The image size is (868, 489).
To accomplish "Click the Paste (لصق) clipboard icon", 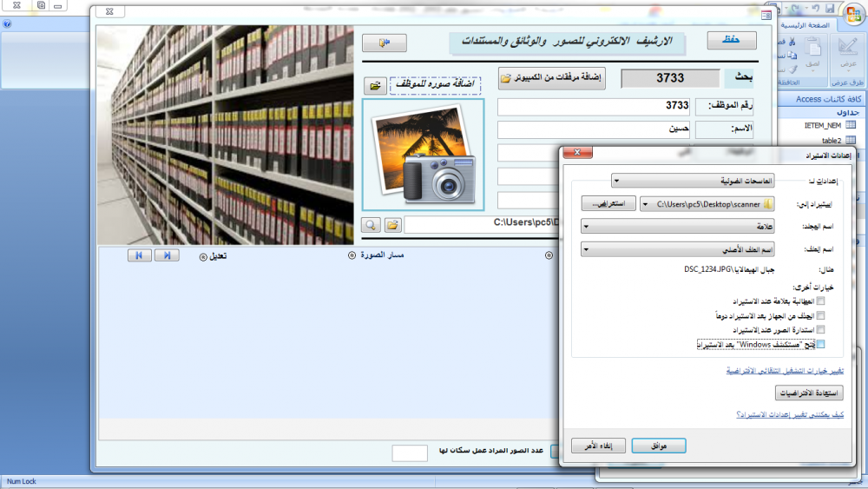I will click(813, 48).
